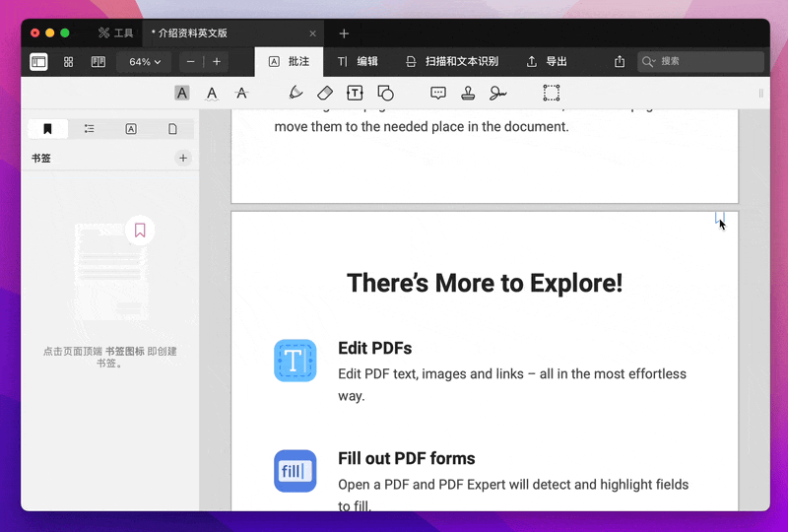
Task: Add a new bookmark with plus button
Action: [x=183, y=158]
